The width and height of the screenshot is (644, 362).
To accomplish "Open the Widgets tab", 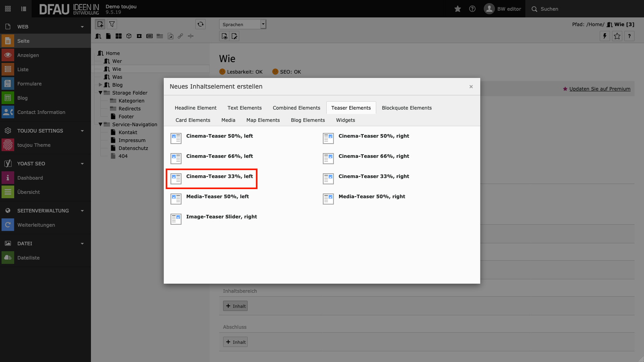I will tap(345, 120).
